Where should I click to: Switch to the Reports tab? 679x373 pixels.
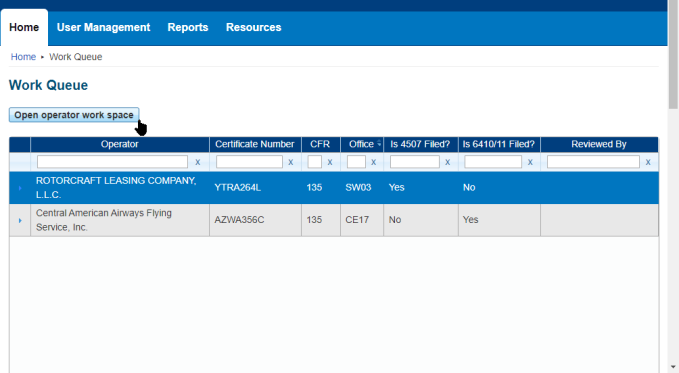click(x=188, y=27)
